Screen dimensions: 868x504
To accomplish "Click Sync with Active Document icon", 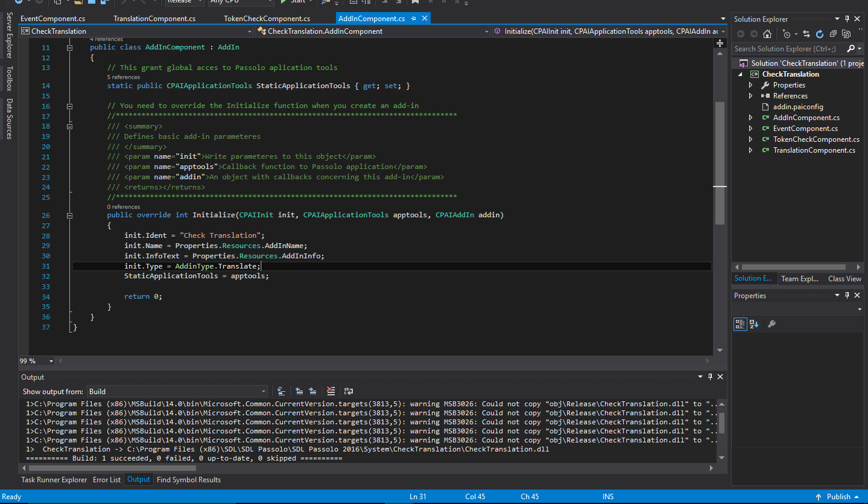I will click(x=806, y=34).
